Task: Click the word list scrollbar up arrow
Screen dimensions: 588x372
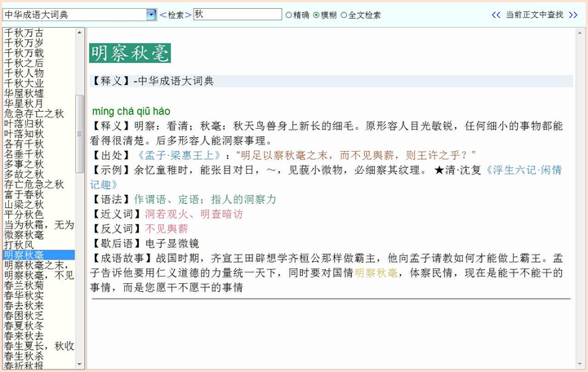Action: (79, 33)
